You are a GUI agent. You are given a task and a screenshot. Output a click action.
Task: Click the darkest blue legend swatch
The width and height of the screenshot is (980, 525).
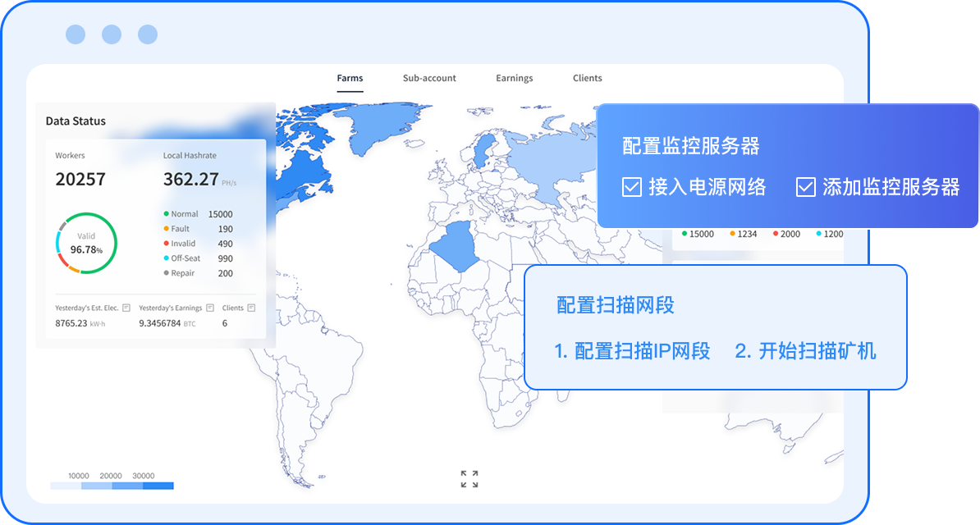click(158, 486)
